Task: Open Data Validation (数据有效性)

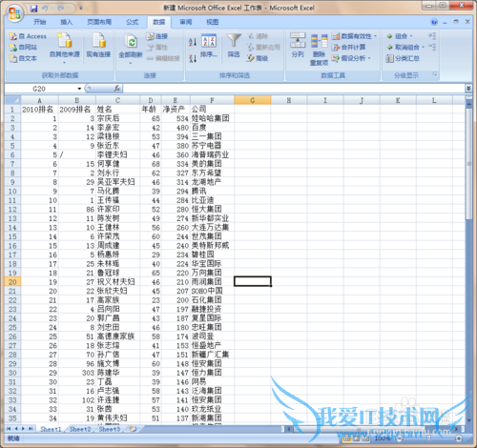Action: click(x=352, y=36)
